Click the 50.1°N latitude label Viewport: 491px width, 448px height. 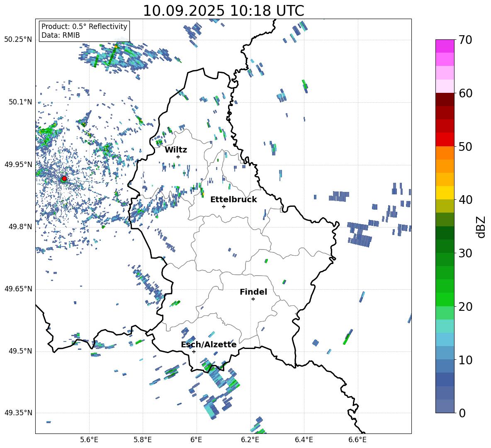pos(20,102)
